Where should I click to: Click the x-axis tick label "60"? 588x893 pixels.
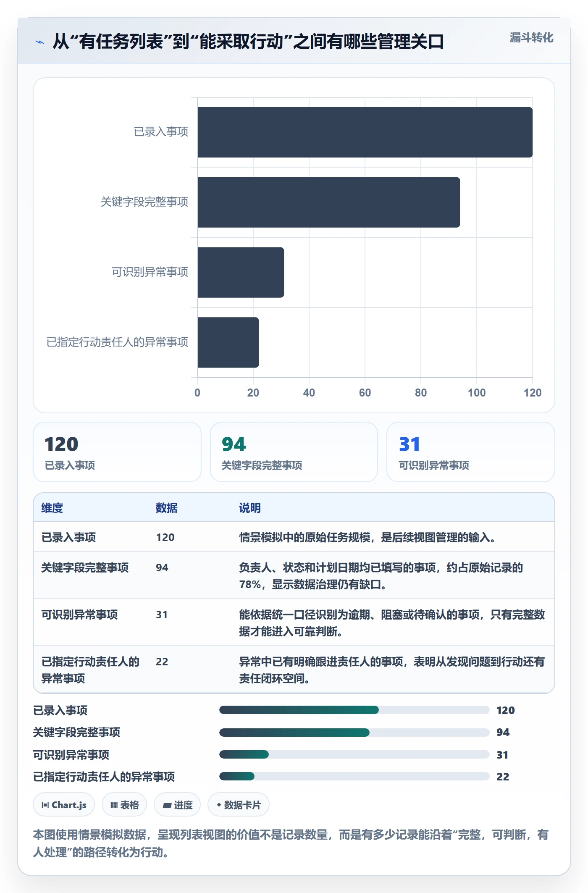pos(365,393)
